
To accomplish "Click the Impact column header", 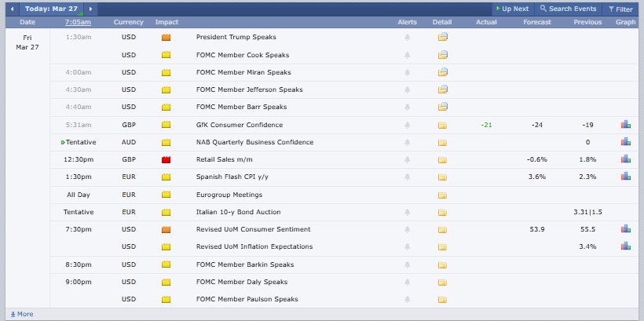I will [x=166, y=22].
